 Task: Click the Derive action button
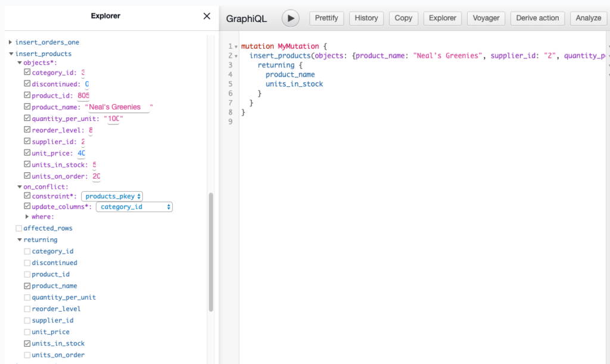click(x=537, y=18)
